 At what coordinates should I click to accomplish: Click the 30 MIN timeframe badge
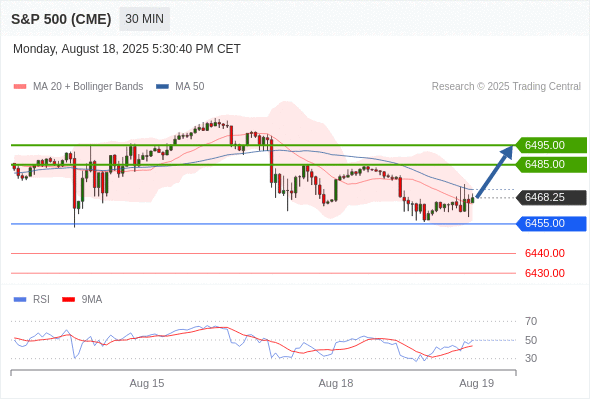[x=144, y=19]
